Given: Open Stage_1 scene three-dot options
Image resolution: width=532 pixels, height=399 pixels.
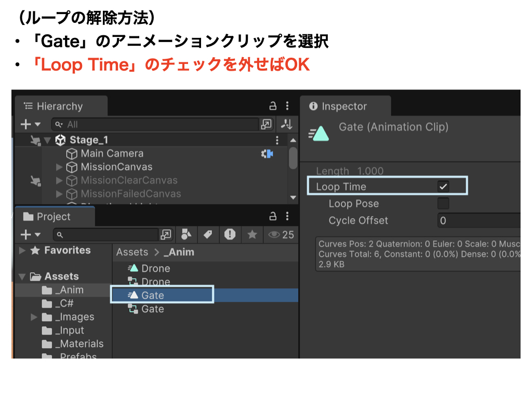Looking at the screenshot, I should click(277, 140).
